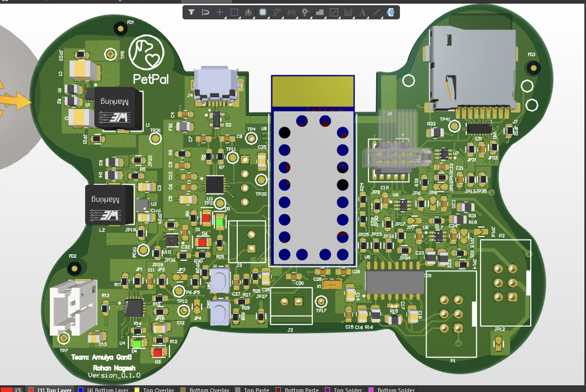Select the push button SW1
586x392 pixels.
pos(220,280)
